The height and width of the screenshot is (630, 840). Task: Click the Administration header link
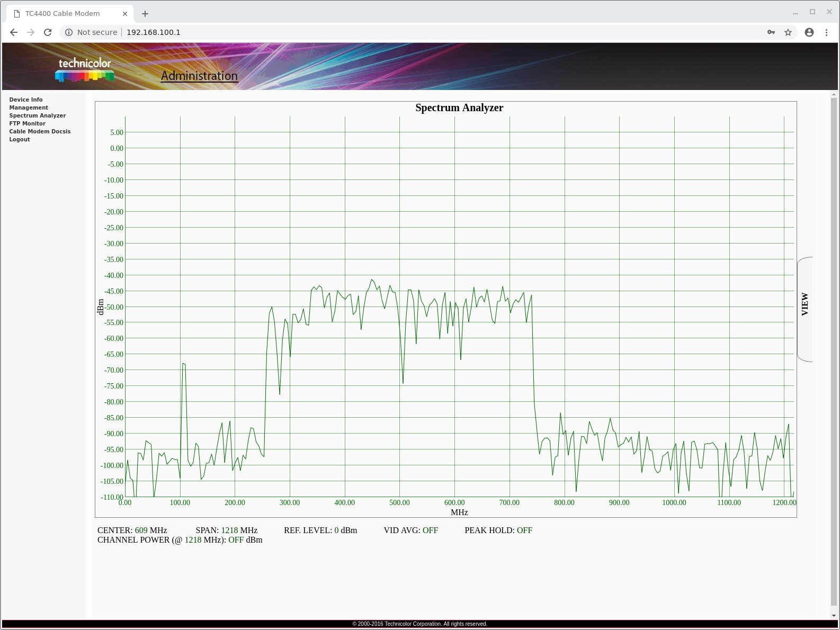pyautogui.click(x=199, y=76)
